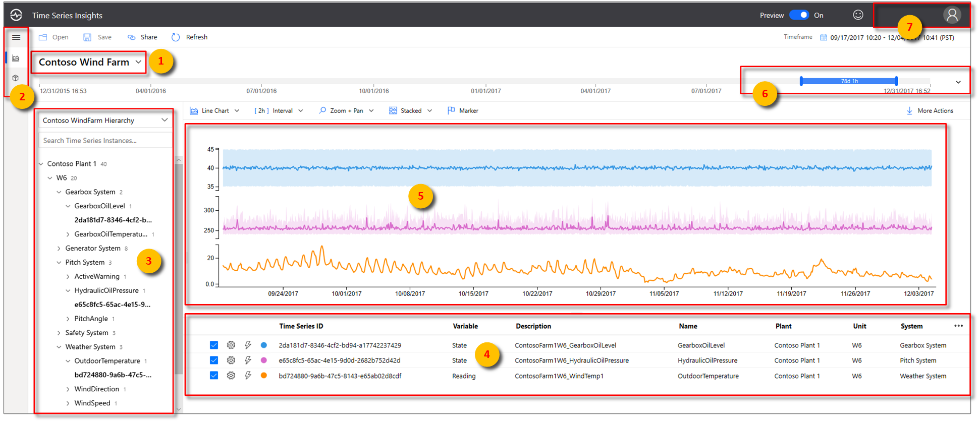Open the hamburger navigation menu
Viewport: 980px width, 422px height.
(x=16, y=38)
